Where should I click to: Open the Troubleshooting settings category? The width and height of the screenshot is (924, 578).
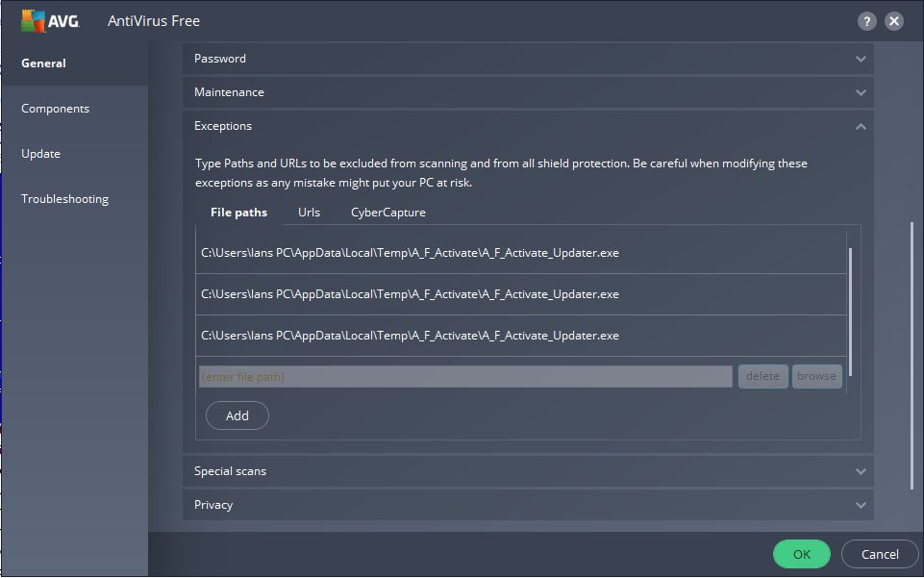[x=65, y=199]
